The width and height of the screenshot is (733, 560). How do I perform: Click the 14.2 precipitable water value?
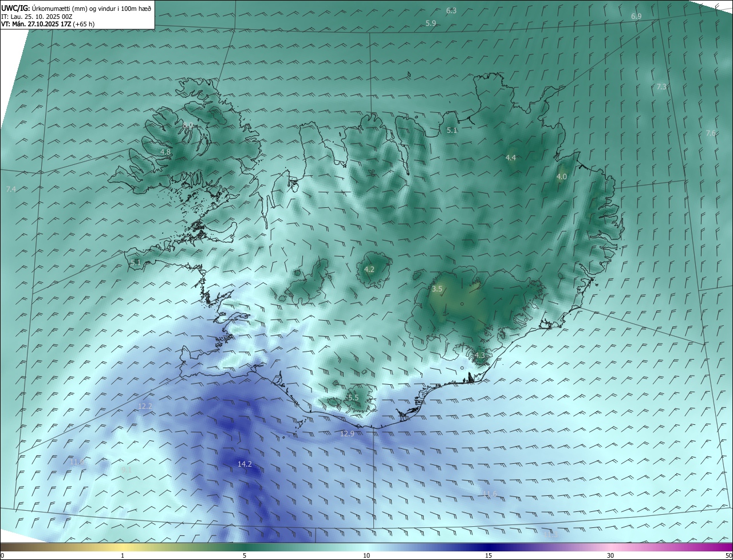coord(245,464)
